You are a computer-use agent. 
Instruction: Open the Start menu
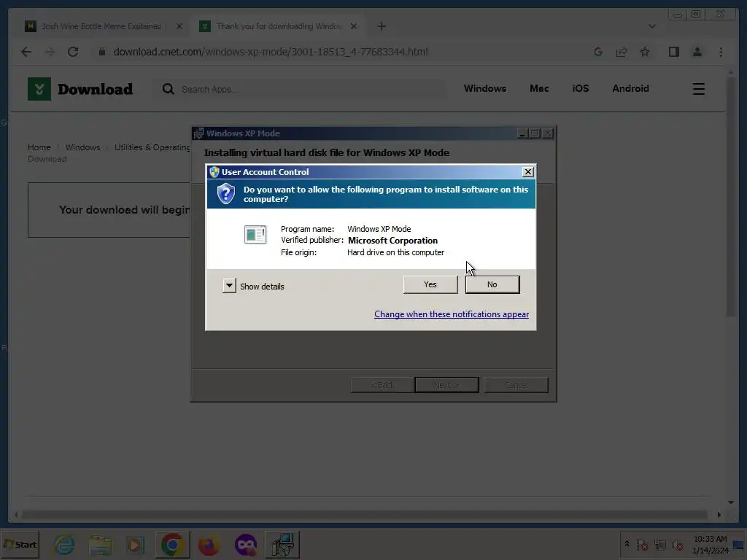(20, 544)
